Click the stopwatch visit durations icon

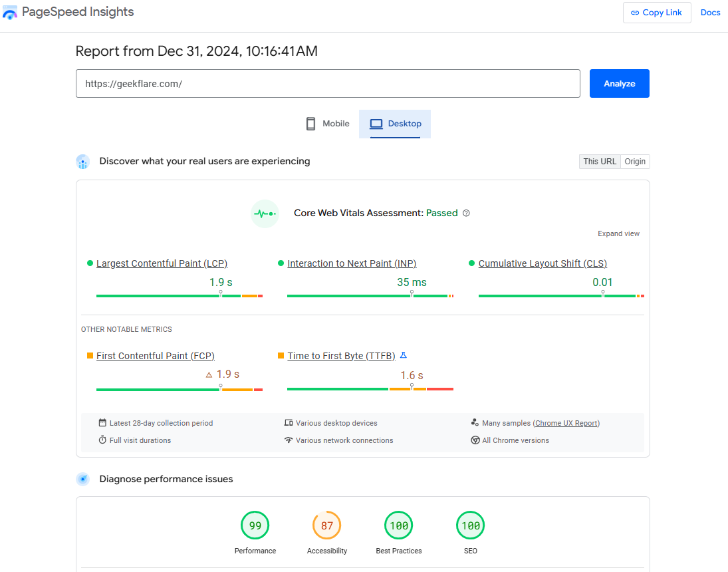click(x=102, y=440)
